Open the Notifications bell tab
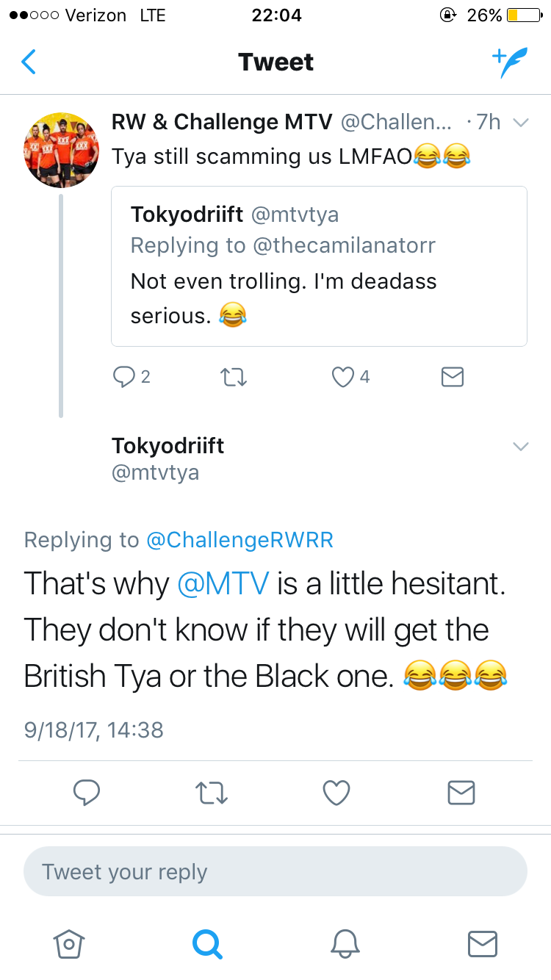 click(345, 943)
